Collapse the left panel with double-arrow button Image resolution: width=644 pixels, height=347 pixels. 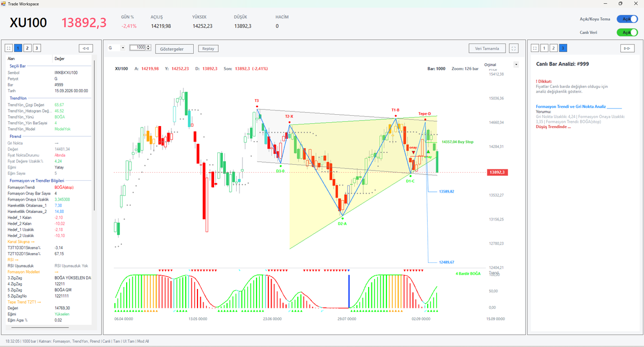click(x=85, y=48)
